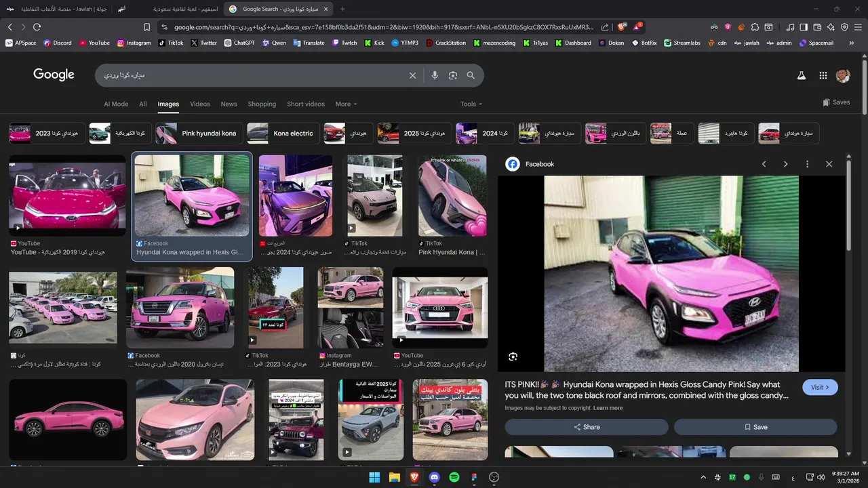Show hidden system tray icons
This screenshot has width=868, height=488.
703,477
